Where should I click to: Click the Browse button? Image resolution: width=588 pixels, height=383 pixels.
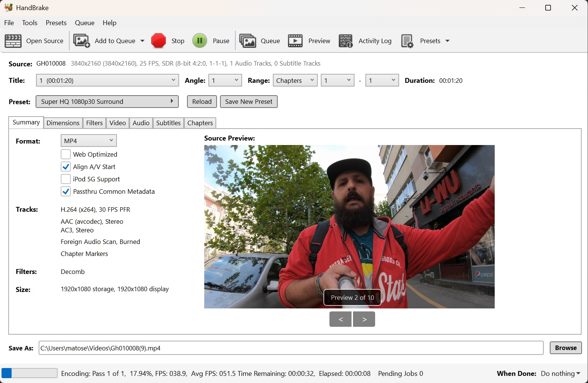(566, 348)
